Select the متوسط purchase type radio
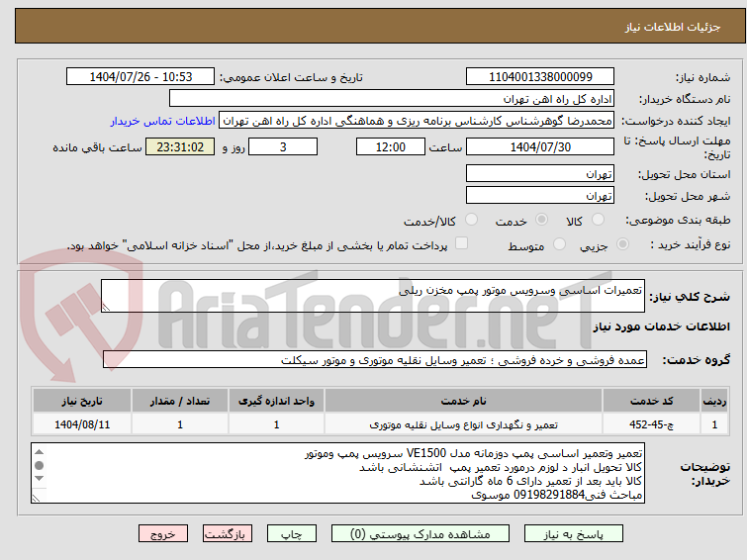 (x=559, y=244)
